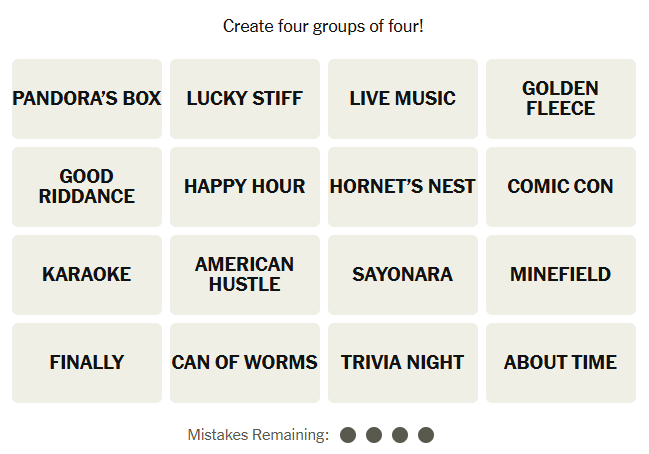
Task: Select the ABOUT TIME tile
Action: pyautogui.click(x=561, y=363)
